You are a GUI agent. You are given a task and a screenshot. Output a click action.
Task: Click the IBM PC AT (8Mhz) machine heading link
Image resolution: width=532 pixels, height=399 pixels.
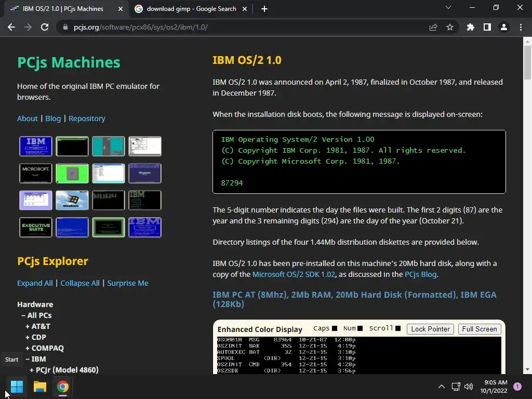tap(354, 299)
